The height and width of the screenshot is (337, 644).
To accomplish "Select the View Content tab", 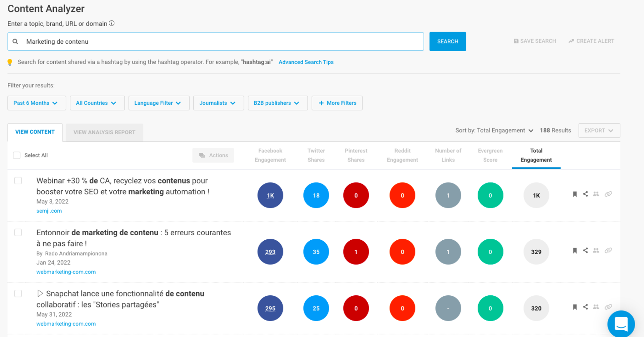I will [35, 132].
